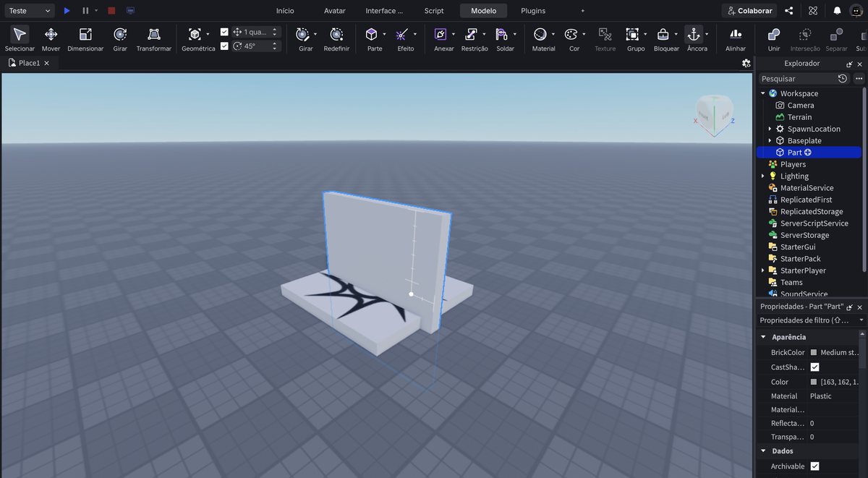Activate the Mover tool
This screenshot has width=868, height=478.
(x=51, y=34)
